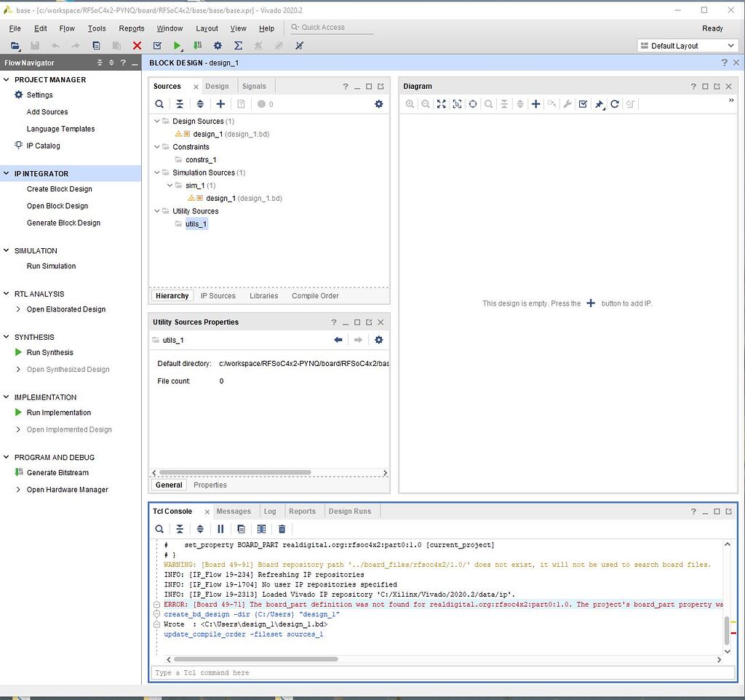Open reports with the Sigma toolbar icon

238,45
